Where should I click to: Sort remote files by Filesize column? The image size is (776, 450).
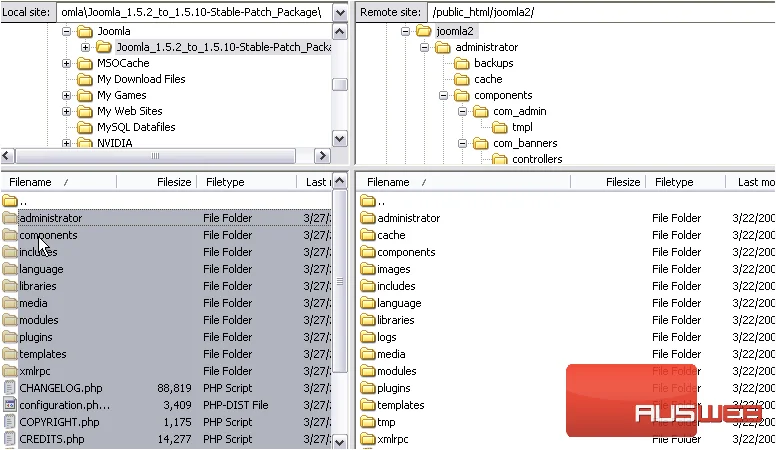(608, 182)
